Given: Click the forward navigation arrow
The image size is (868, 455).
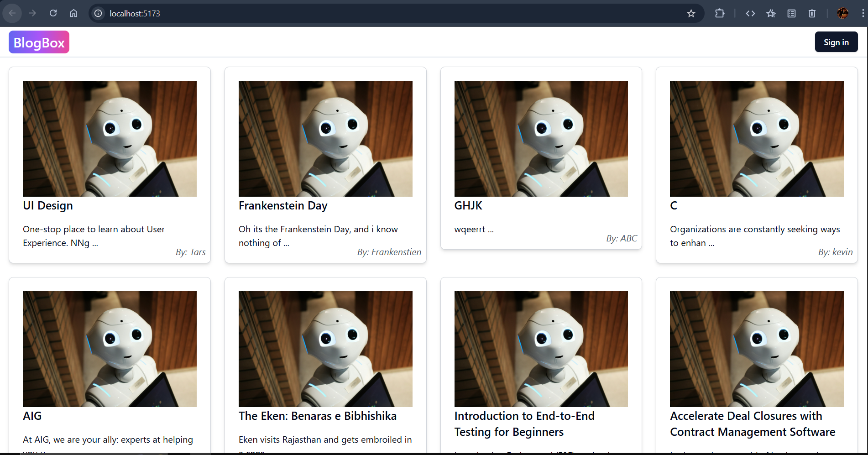Looking at the screenshot, I should (32, 13).
